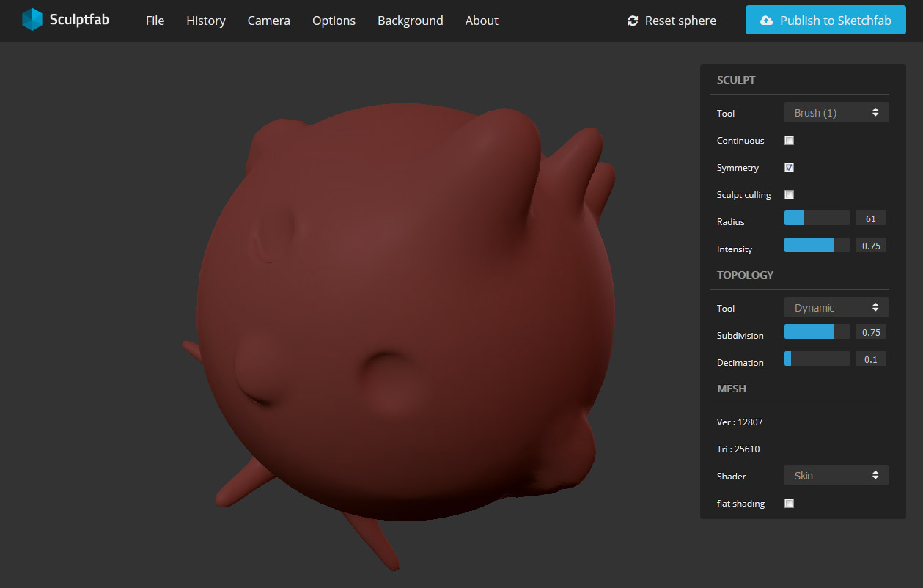
Task: Click the Reset sphere button text
Action: pos(680,21)
